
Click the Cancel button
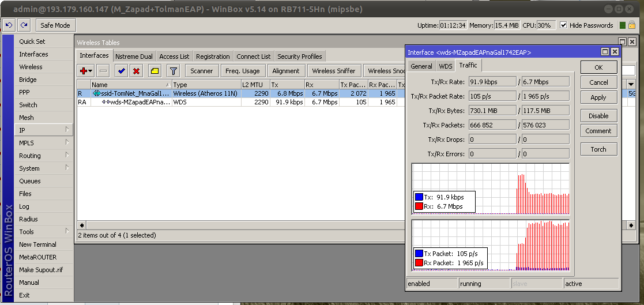(x=598, y=82)
